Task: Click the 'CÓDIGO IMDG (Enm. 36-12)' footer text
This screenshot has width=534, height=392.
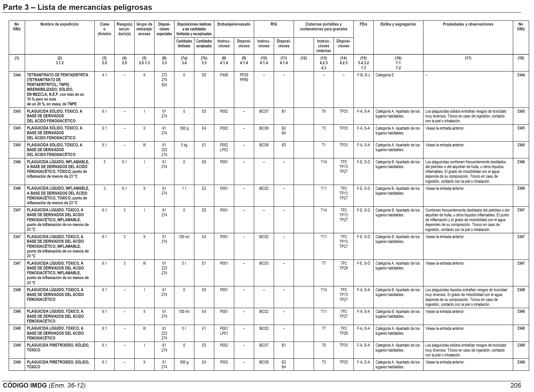Action: (44, 385)
